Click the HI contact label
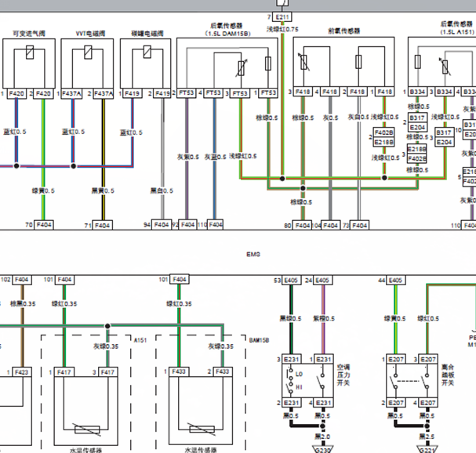 [299, 387]
